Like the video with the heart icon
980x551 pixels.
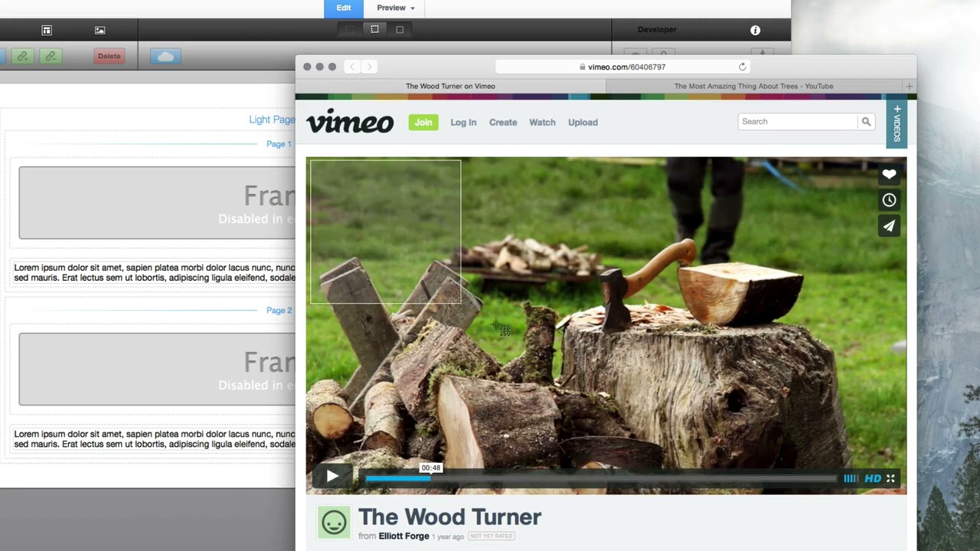(x=889, y=174)
